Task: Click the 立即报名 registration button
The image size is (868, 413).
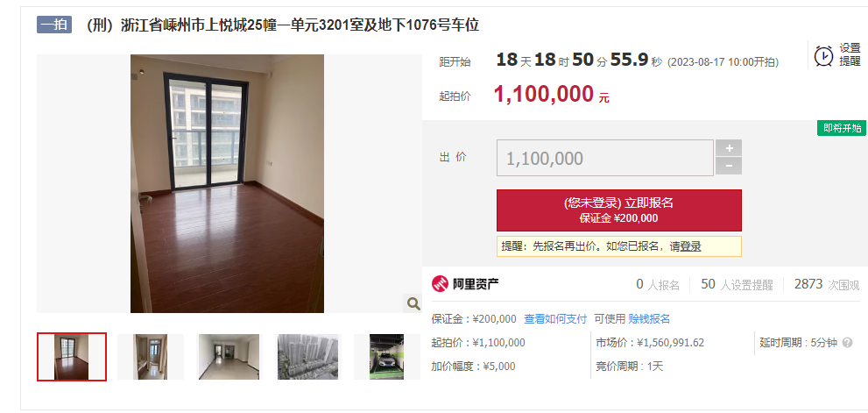Action: 619,210
